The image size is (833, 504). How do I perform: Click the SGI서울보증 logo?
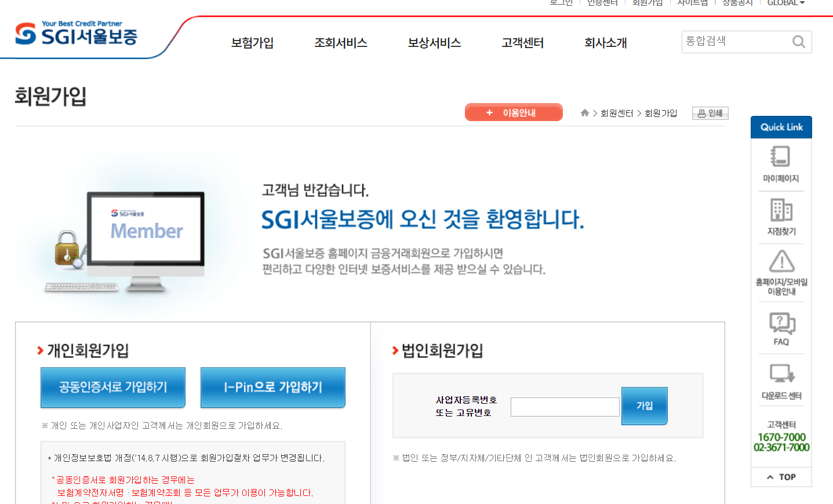point(76,34)
